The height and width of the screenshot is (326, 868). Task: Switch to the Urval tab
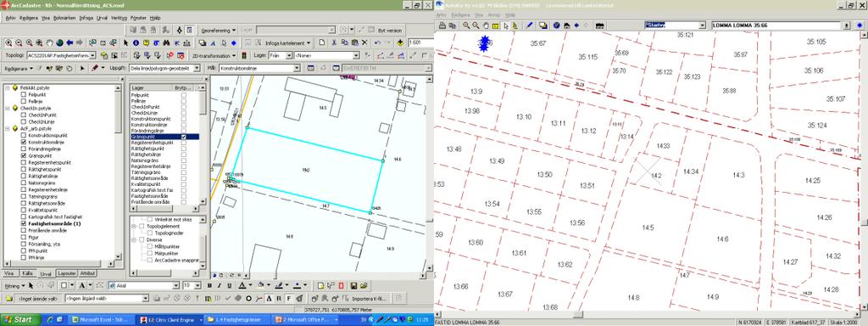tap(46, 274)
